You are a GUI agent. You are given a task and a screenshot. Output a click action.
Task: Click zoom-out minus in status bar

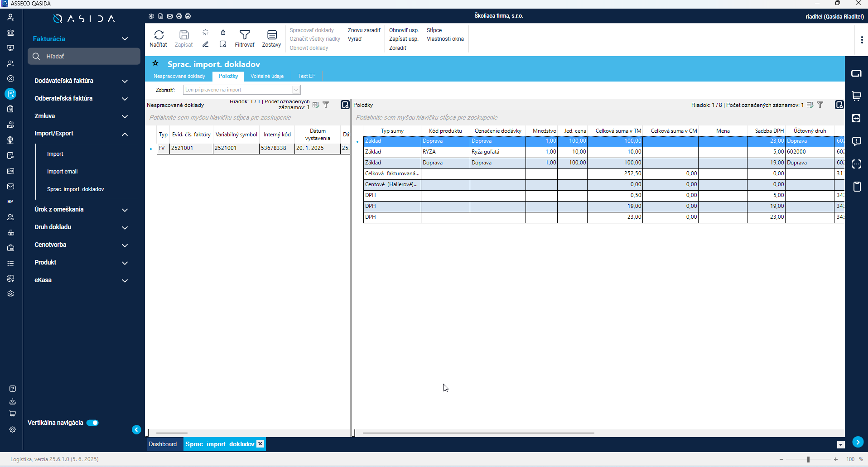coord(781,459)
